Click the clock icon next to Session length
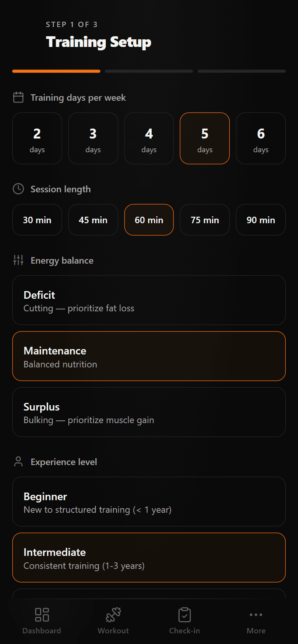 pos(18,188)
